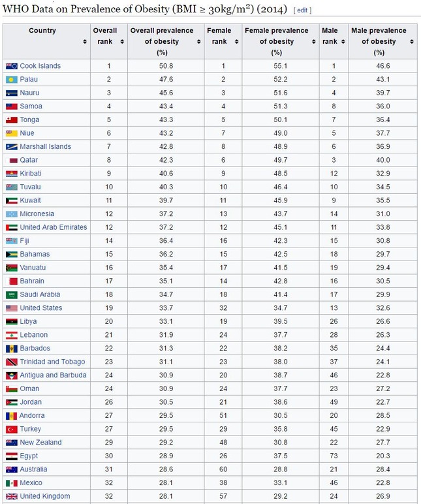This screenshot has height=504, width=421.
Task: Open the edit link beside the heading
Action: (x=302, y=10)
